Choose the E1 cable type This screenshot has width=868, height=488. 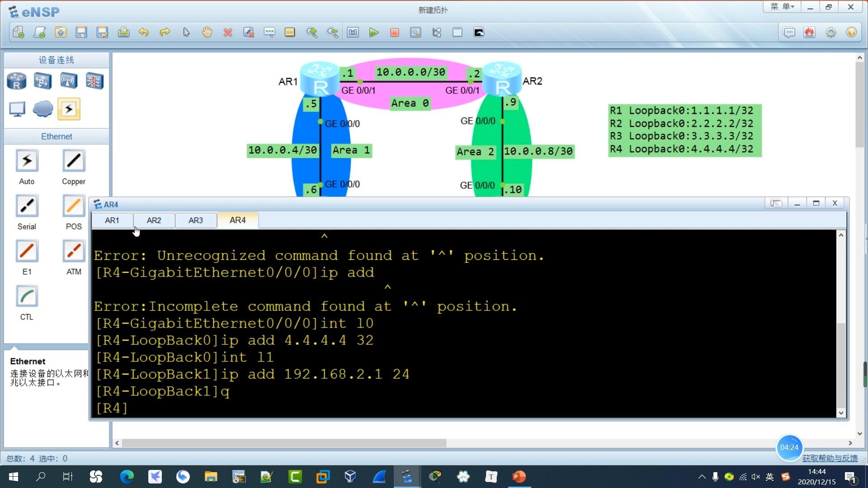[x=27, y=251]
